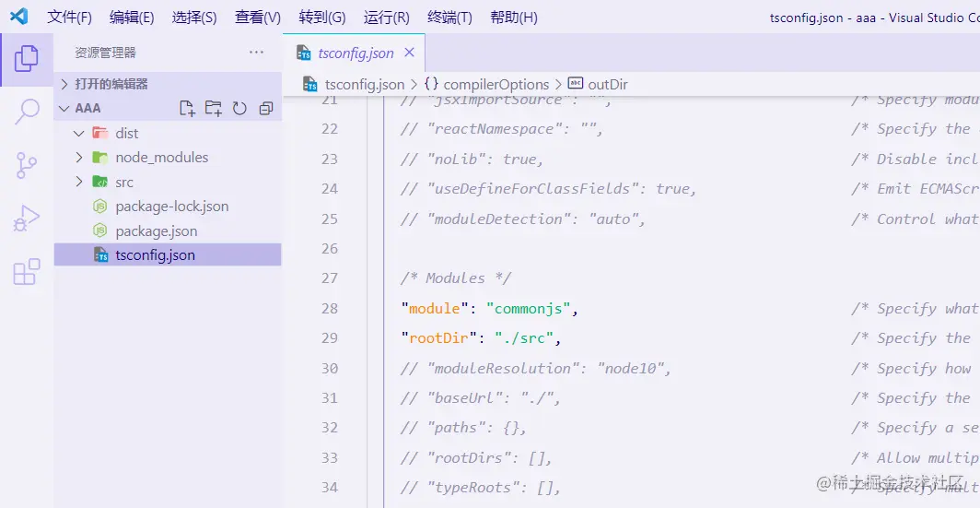The height and width of the screenshot is (508, 980).
Task: Click the "./src" value on line 29
Action: (x=524, y=337)
